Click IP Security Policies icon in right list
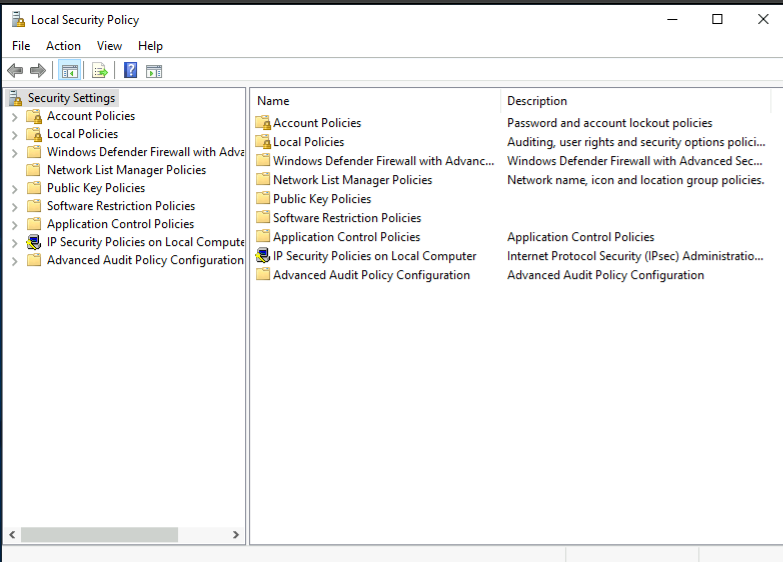The width and height of the screenshot is (783, 562). pyautogui.click(x=263, y=256)
